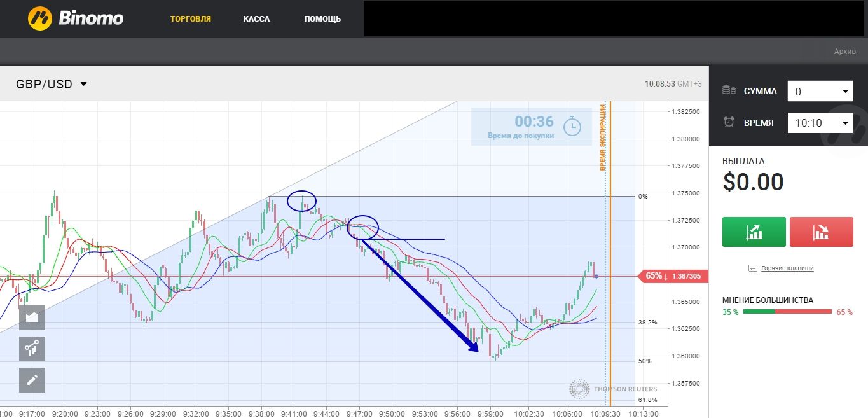The width and height of the screenshot is (868, 418).
Task: Open the ВРЕМЯ expiration time dropdown
Action: coord(820,122)
